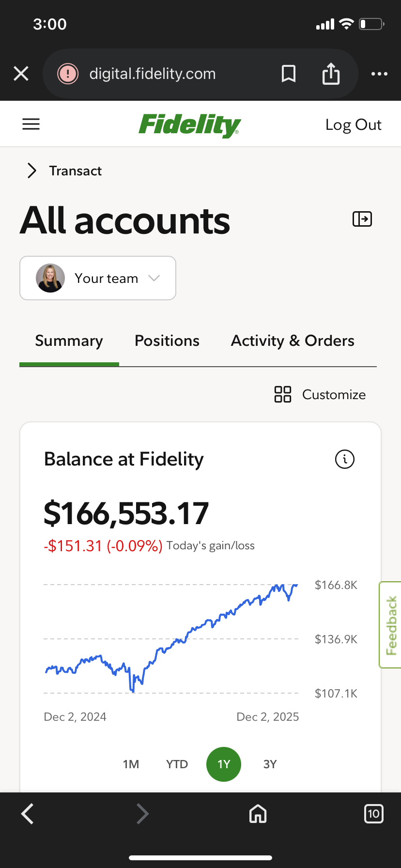Open the side panel icon beside All accounts
Image resolution: width=401 pixels, height=868 pixels.
[362, 219]
